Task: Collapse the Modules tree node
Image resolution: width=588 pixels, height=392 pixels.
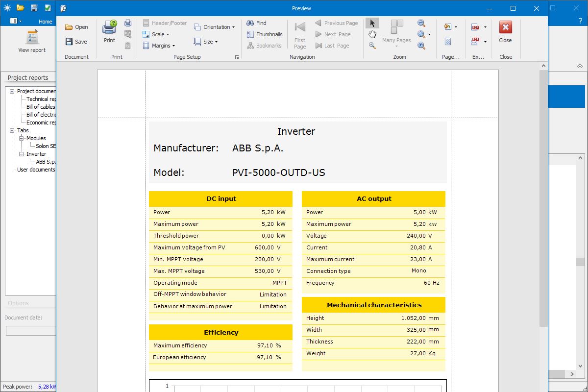Action: [x=22, y=138]
